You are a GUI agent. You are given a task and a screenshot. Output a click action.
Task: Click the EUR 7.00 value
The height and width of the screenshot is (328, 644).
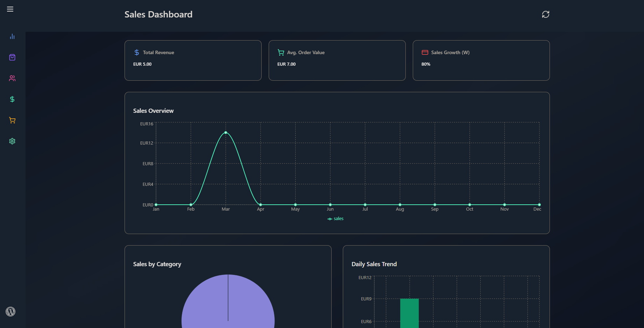[x=286, y=64]
